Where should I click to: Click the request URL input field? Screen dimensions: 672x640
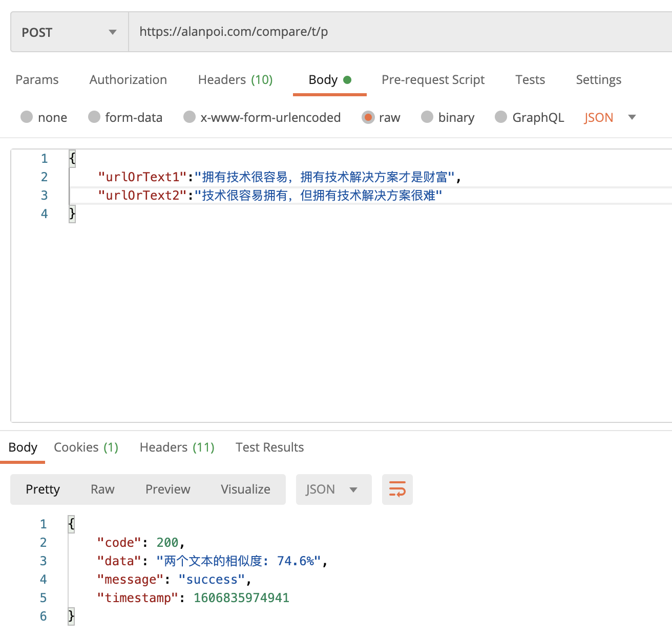coord(400,32)
